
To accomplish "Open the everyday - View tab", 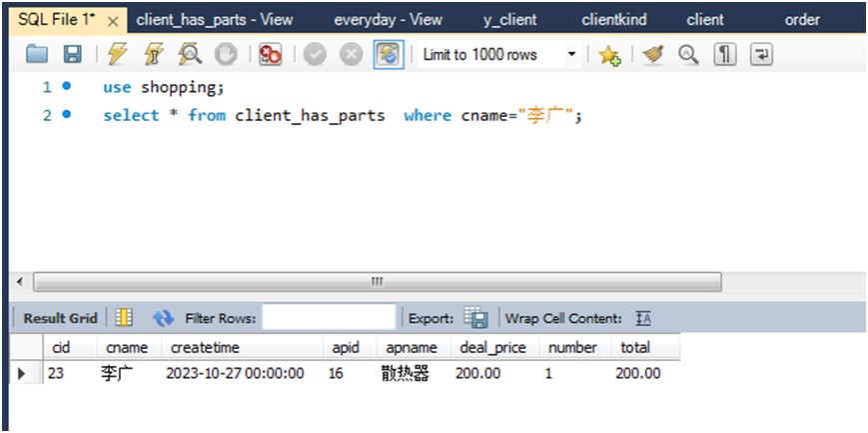I will point(389,21).
